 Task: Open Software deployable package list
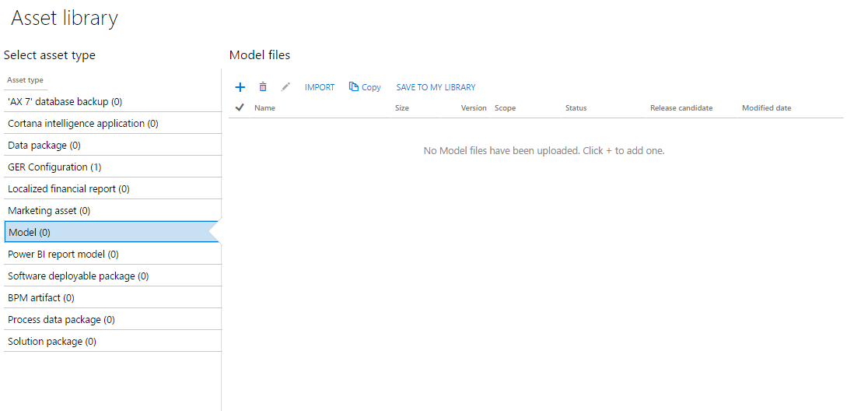click(78, 276)
